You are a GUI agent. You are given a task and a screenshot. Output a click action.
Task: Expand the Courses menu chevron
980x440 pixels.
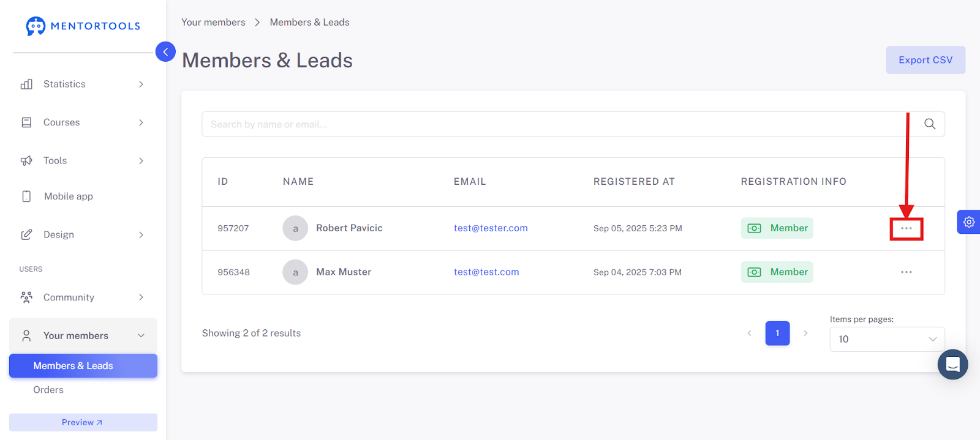[141, 122]
